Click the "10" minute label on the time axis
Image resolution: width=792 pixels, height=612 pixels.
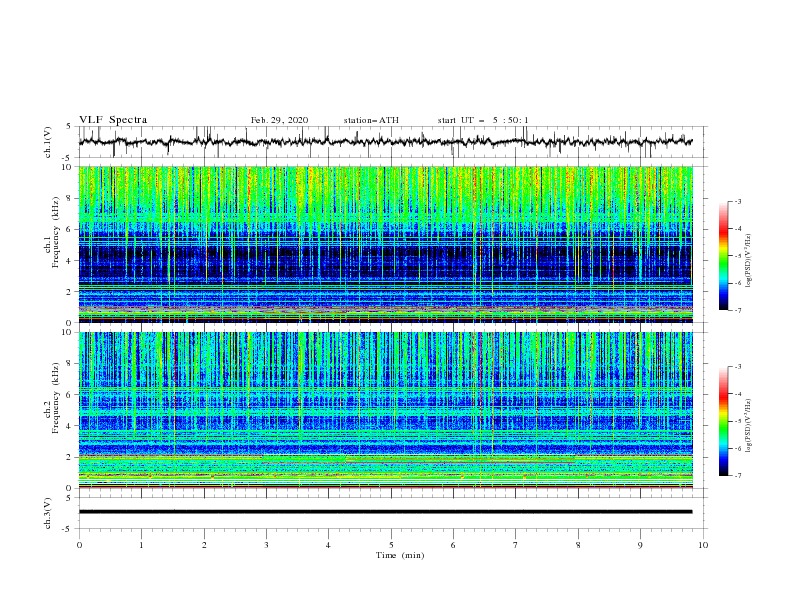703,545
